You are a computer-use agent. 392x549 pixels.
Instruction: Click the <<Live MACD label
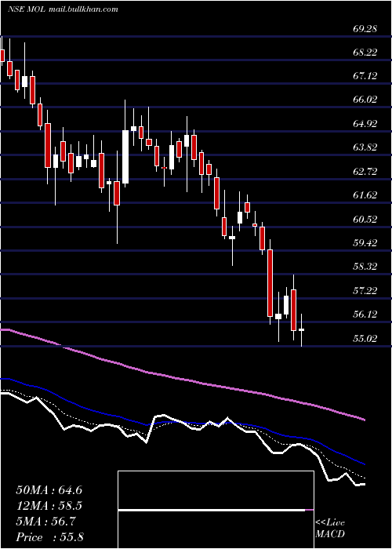tap(330, 529)
